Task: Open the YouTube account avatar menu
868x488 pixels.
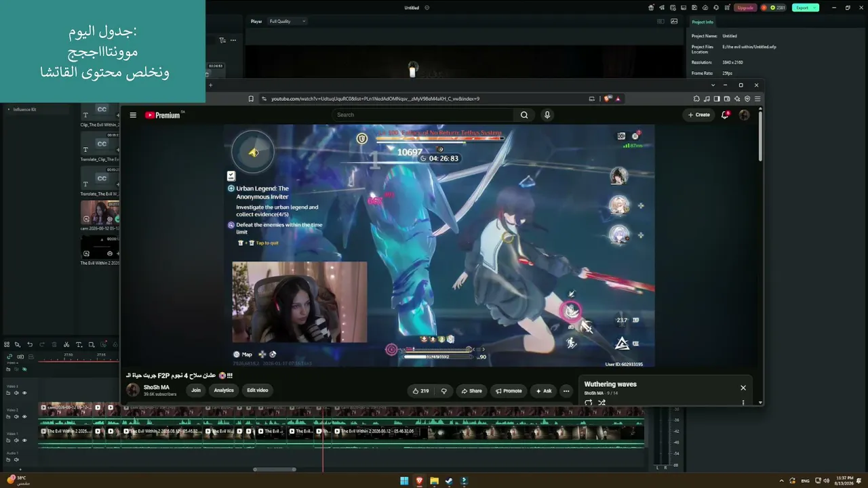Action: tap(744, 115)
